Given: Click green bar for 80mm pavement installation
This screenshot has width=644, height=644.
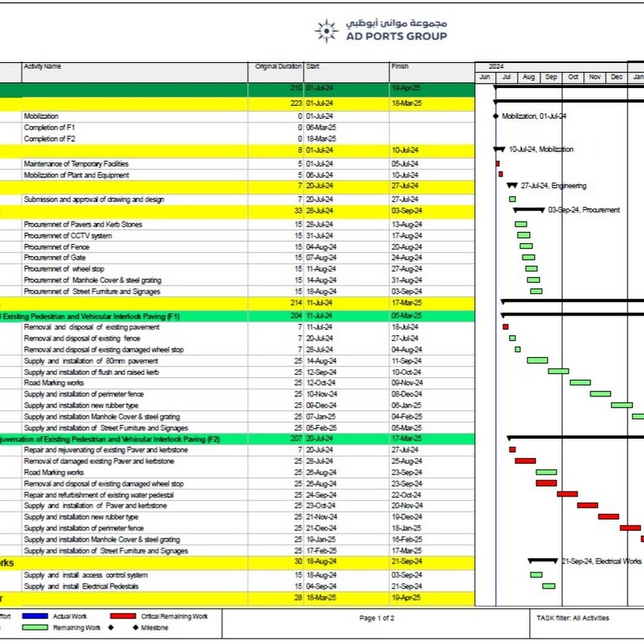Looking at the screenshot, I should [x=537, y=360].
